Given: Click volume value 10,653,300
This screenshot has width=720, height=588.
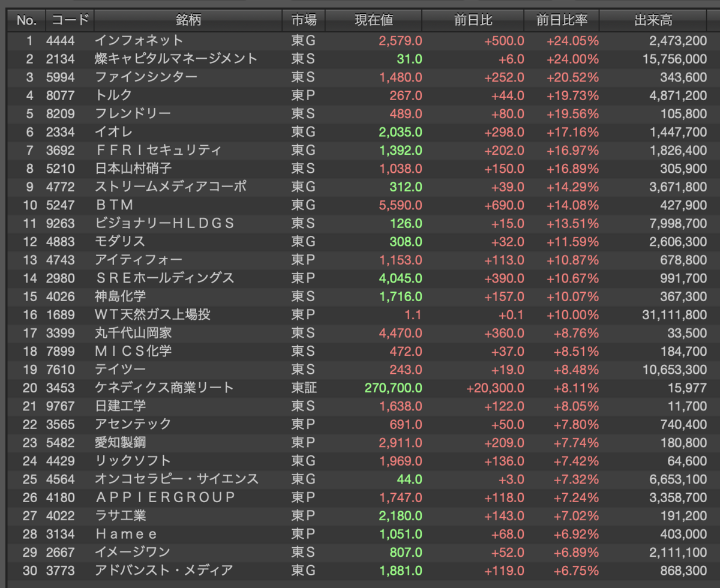Looking at the screenshot, I should (674, 370).
